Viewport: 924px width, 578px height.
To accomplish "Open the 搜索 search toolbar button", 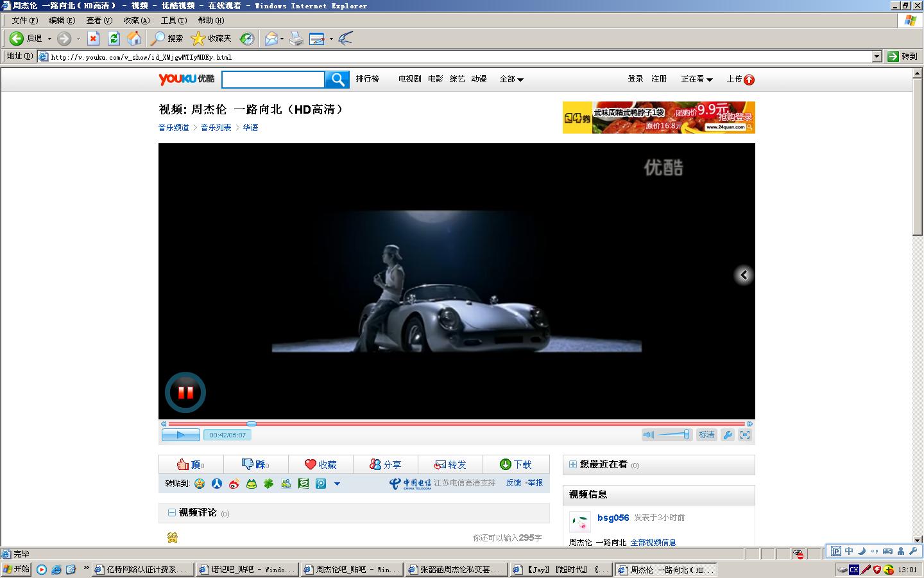I will 167,39.
